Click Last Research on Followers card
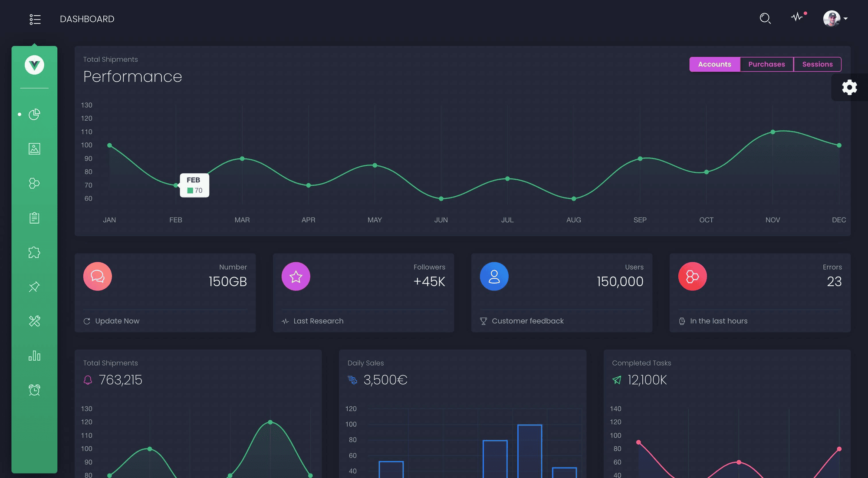The image size is (868, 478). coord(318,321)
